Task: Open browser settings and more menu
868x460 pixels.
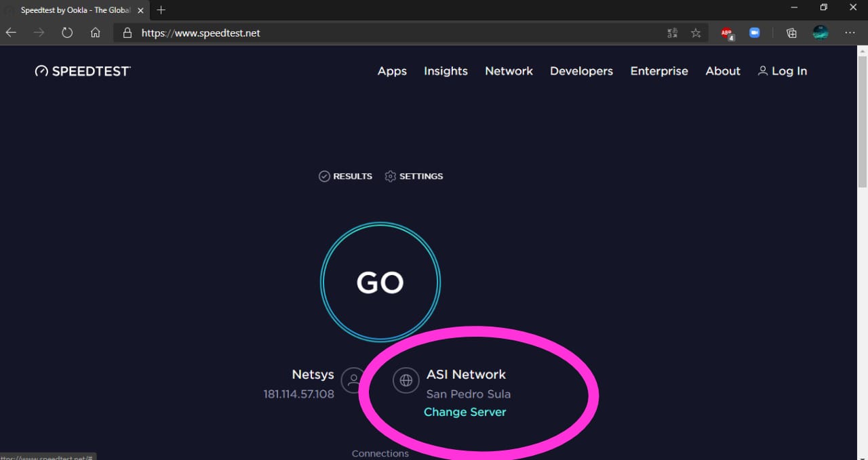Action: click(850, 33)
